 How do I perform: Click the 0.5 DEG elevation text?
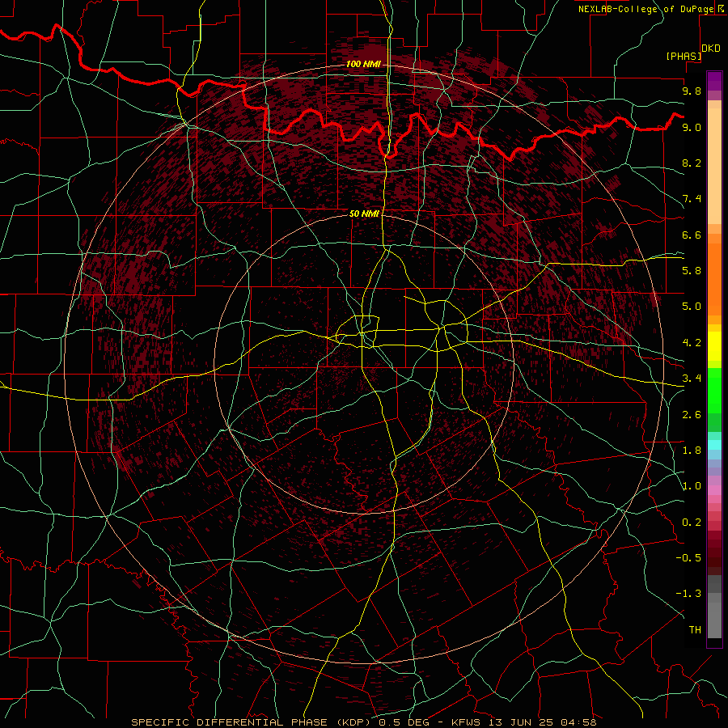pos(404,722)
